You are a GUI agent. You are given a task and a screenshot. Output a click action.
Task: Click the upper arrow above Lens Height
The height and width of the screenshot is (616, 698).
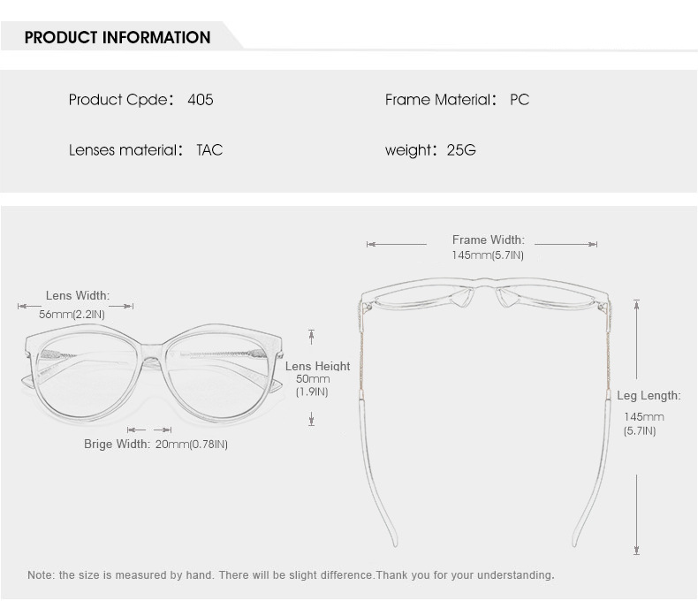pos(311,337)
